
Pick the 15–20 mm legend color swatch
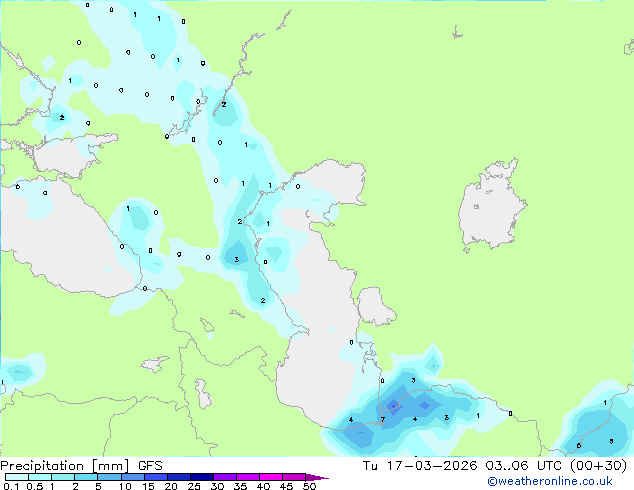pos(155,477)
